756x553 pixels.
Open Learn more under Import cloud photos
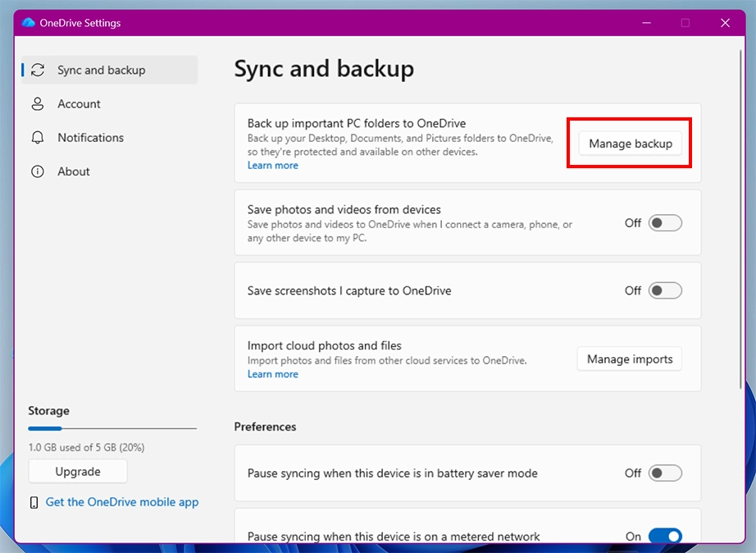click(x=273, y=374)
